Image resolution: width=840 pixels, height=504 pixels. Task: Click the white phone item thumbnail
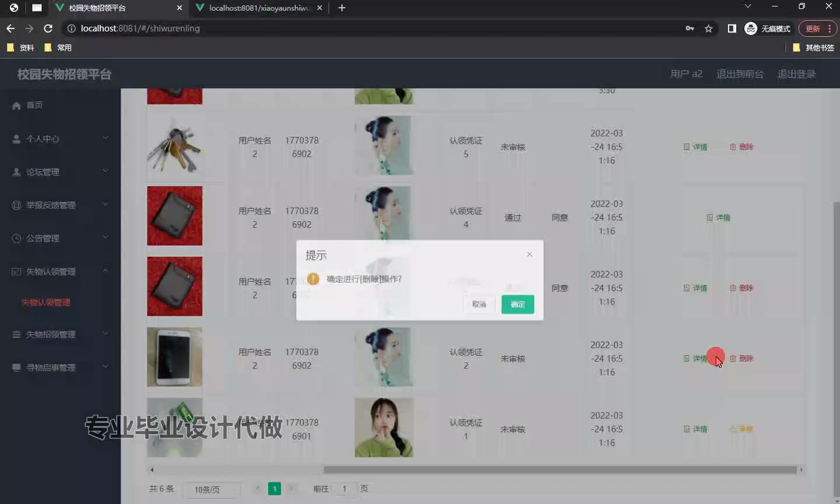click(174, 357)
